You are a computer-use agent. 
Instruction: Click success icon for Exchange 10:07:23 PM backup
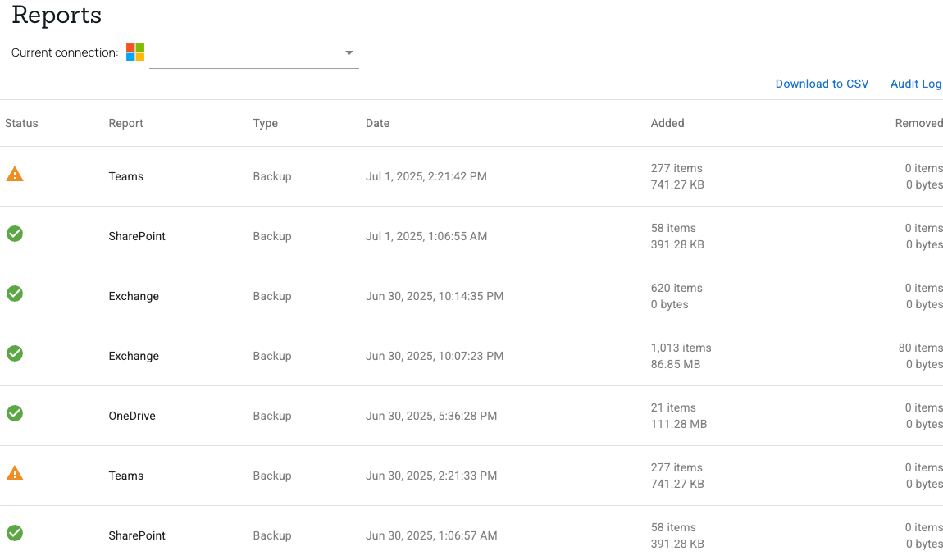15,353
